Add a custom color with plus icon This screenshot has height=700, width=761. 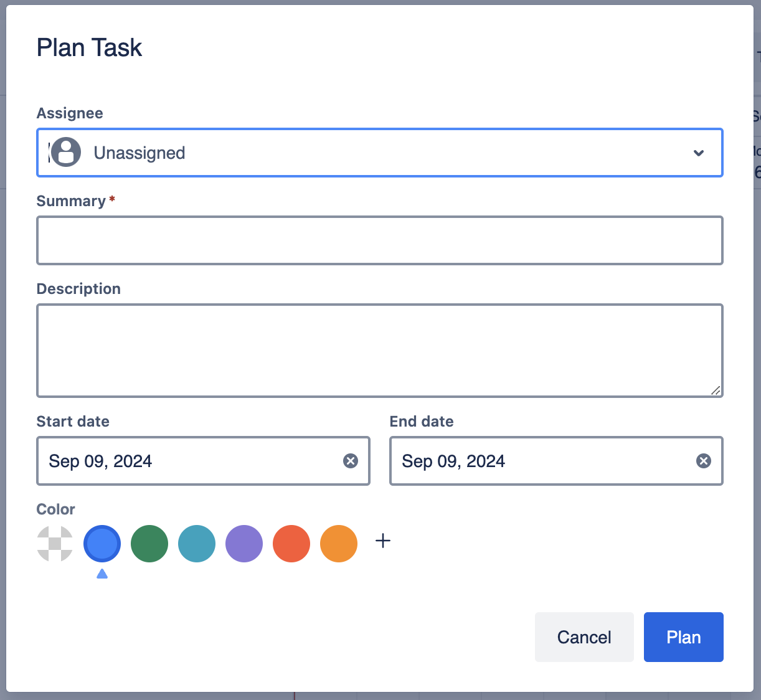pyautogui.click(x=383, y=541)
